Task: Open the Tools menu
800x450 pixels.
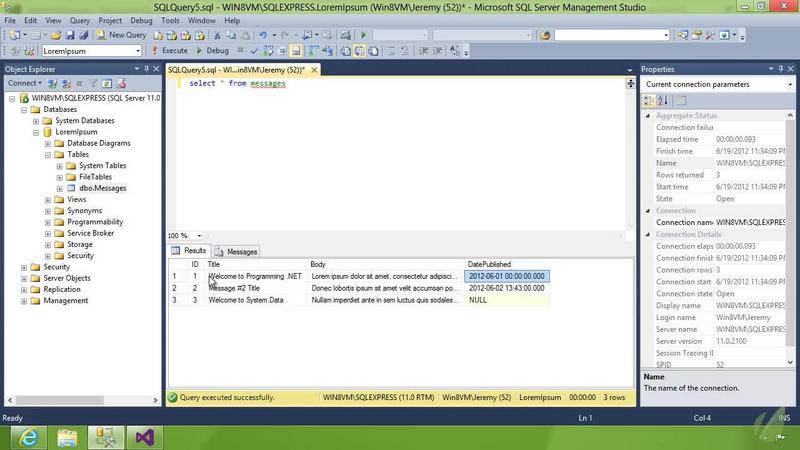Action: [170, 20]
